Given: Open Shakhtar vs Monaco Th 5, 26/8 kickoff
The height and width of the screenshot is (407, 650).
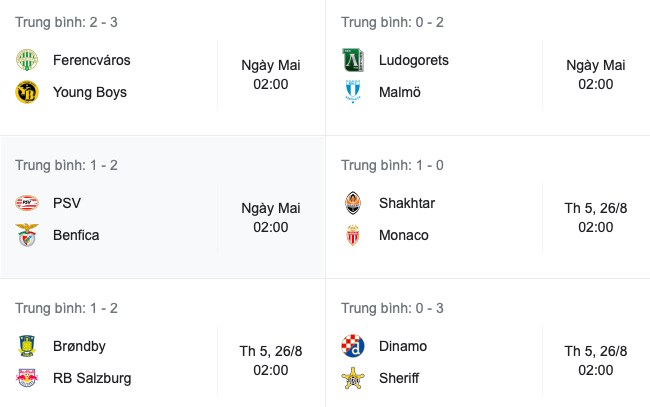Looking at the screenshot, I should [x=596, y=218].
